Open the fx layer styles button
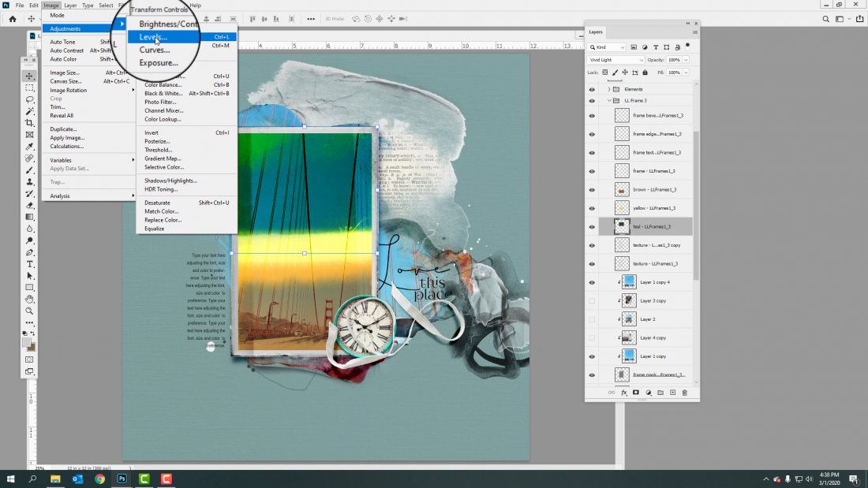868x488 pixels. [624, 393]
